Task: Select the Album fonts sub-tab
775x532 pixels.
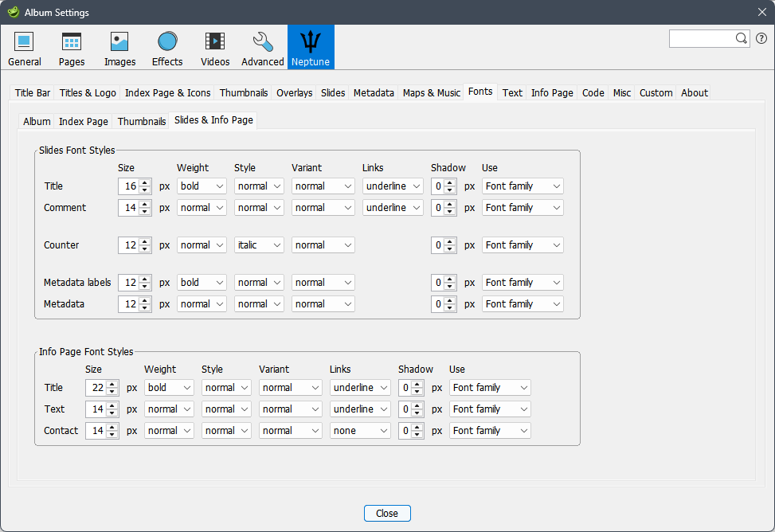Action: (x=37, y=122)
